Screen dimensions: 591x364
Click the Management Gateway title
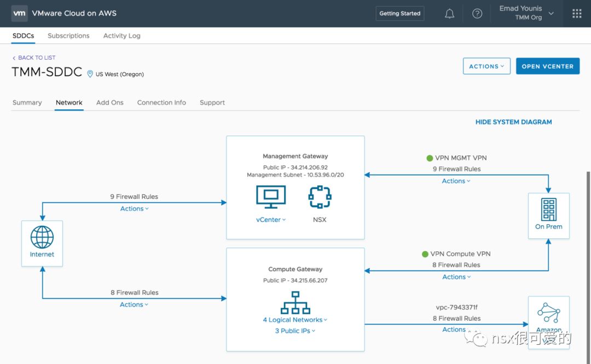tap(295, 156)
